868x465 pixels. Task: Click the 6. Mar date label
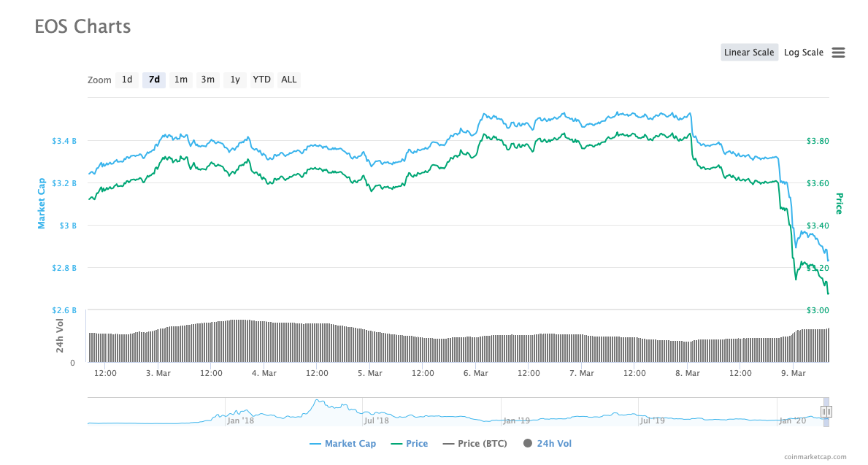pyautogui.click(x=475, y=373)
